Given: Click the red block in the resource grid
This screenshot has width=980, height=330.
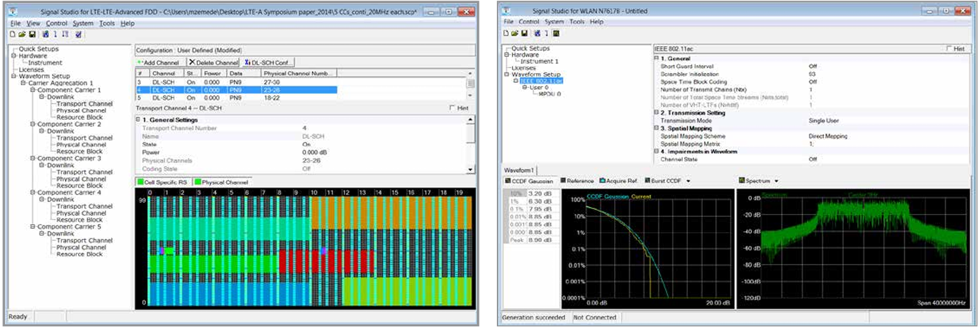Looking at the screenshot, I should tap(326, 262).
